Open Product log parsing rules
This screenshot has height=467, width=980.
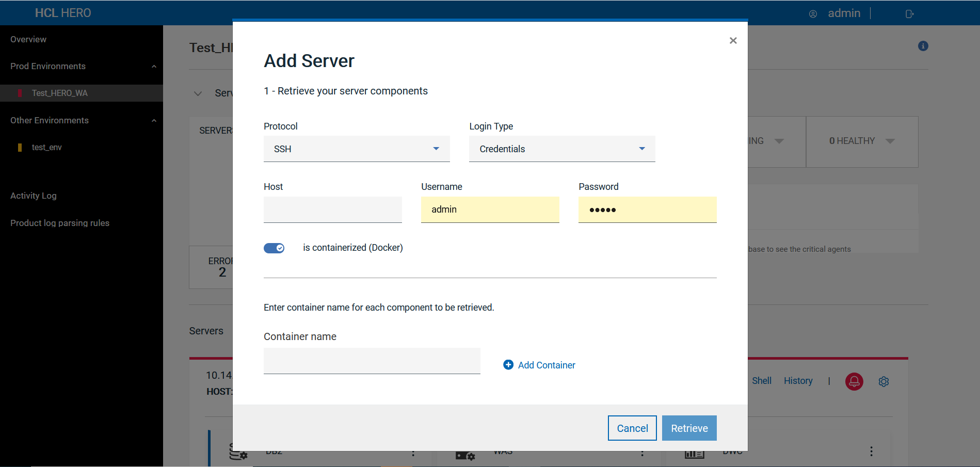60,223
